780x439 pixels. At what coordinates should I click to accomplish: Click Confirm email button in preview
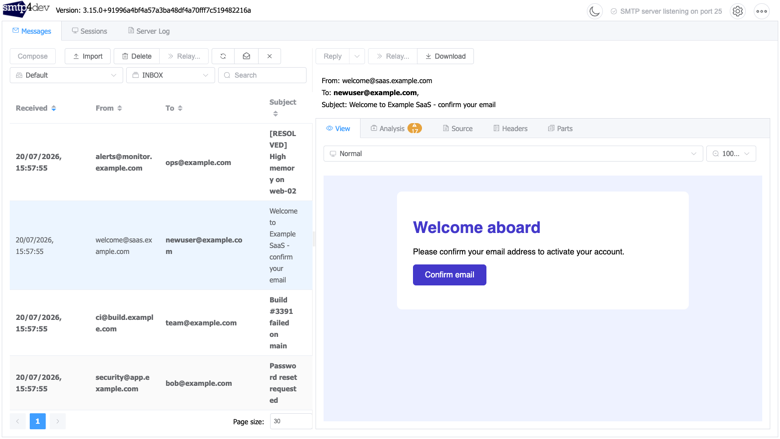(x=449, y=274)
